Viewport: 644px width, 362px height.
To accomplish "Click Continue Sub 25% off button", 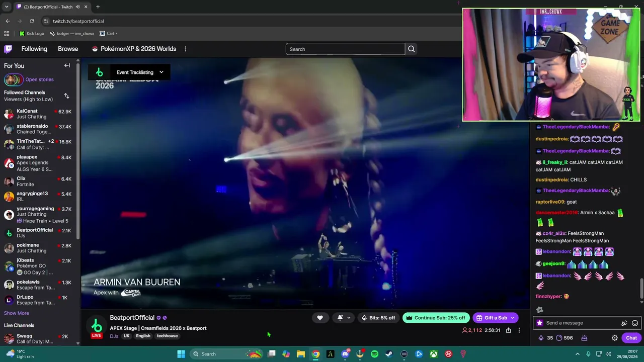I will [436, 318].
